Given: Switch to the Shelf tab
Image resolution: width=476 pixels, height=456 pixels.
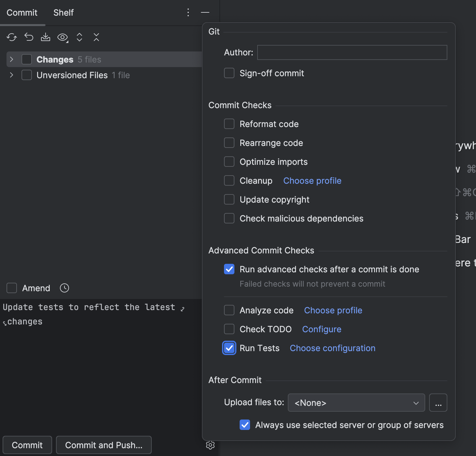Looking at the screenshot, I should pyautogui.click(x=63, y=13).
